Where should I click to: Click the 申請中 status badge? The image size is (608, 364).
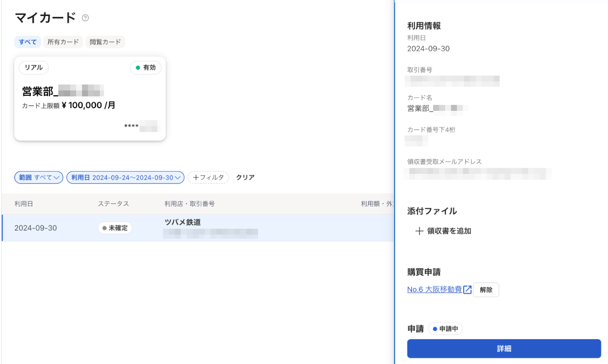click(x=445, y=329)
